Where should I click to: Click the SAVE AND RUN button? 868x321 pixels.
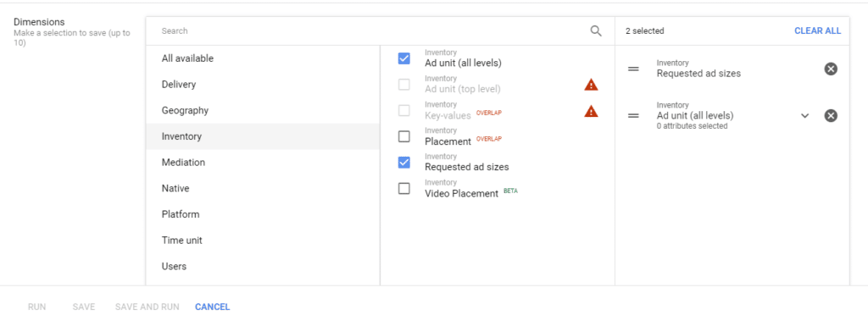147,307
